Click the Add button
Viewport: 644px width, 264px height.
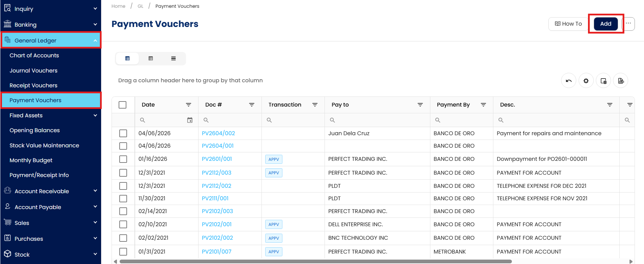(x=606, y=24)
